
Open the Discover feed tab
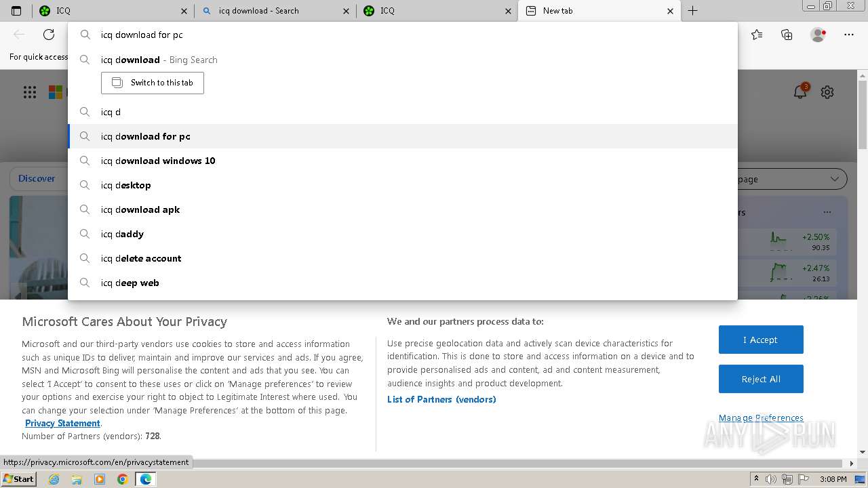click(37, 178)
